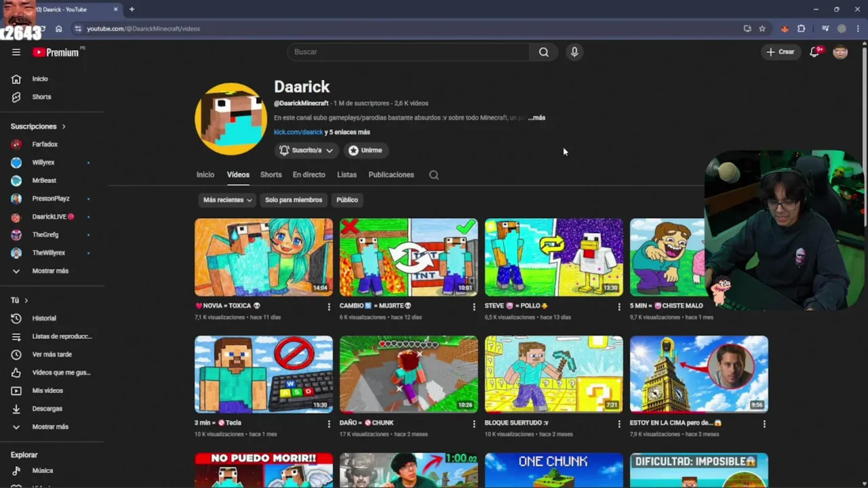The image size is (868, 488).
Task: Open options menu for CAMBIO = MU3RTE
Action: pos(474,307)
